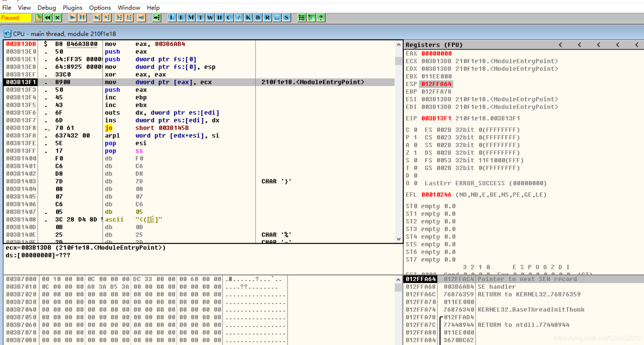The width and height of the screenshot is (644, 345).
Task: Open References window with the R icon
Action: point(267,18)
